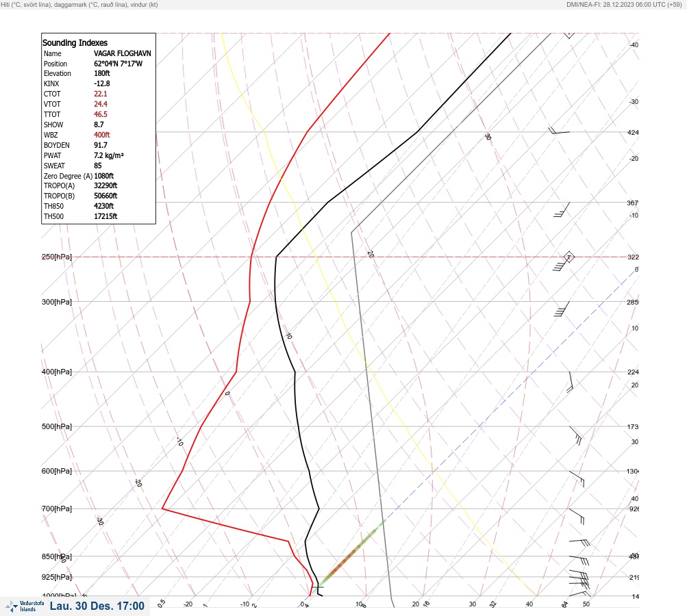This screenshot has height=616, width=687.
Task: Click the wind barb beside the 424 height label
Action: (x=559, y=131)
